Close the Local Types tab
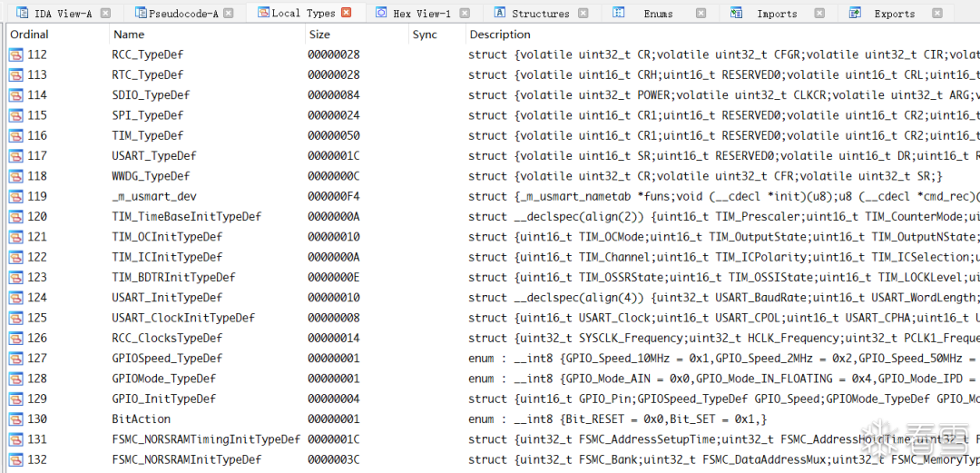The image size is (980, 473). point(347,13)
